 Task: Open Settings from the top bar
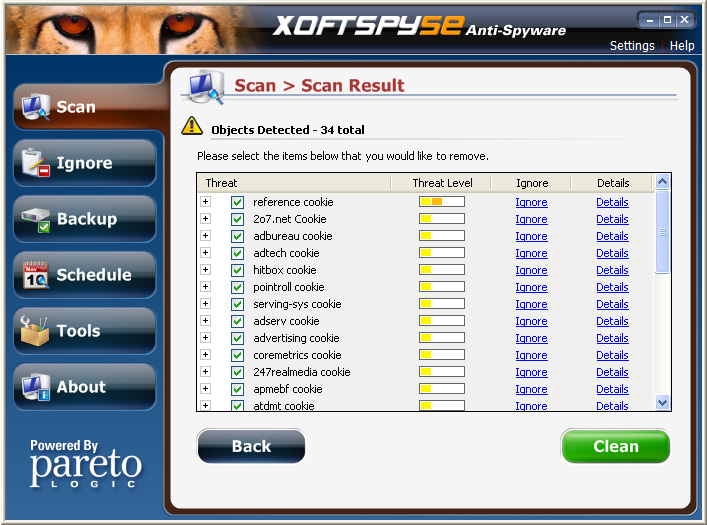pos(632,46)
